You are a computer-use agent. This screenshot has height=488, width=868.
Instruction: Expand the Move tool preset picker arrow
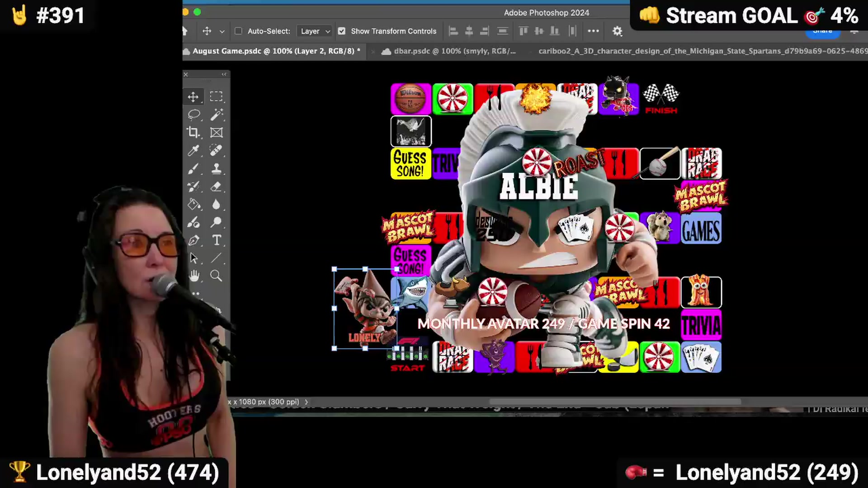222,32
